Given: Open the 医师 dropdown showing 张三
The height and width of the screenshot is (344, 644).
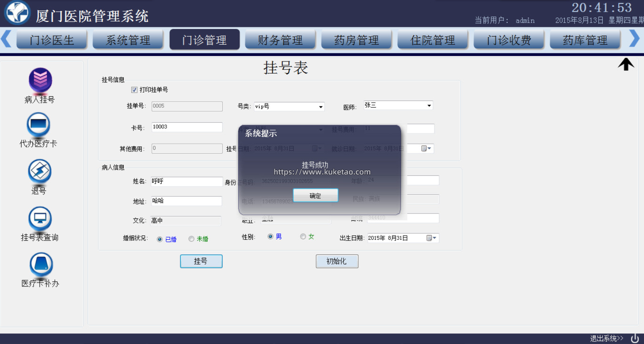Looking at the screenshot, I should 429,106.
